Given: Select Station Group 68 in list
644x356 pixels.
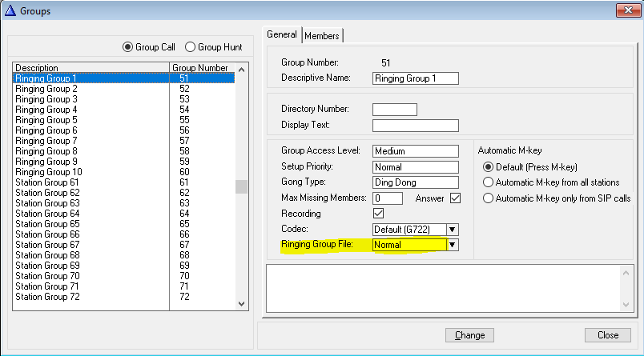Looking at the screenshot, I should click(124, 255).
